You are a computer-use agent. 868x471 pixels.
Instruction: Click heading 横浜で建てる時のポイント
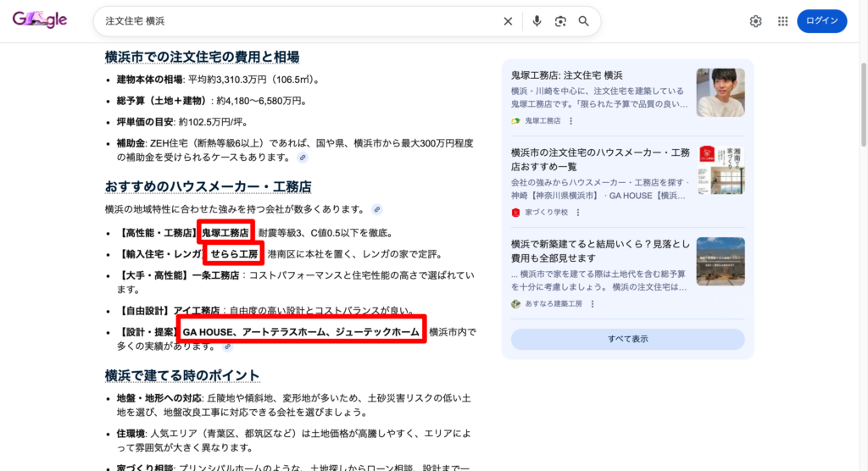click(x=182, y=376)
